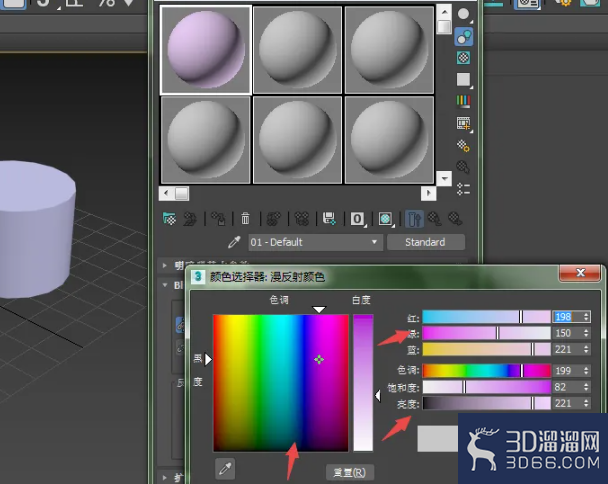Click Make Material Copy icon
This screenshot has width=608, height=484.
274,219
